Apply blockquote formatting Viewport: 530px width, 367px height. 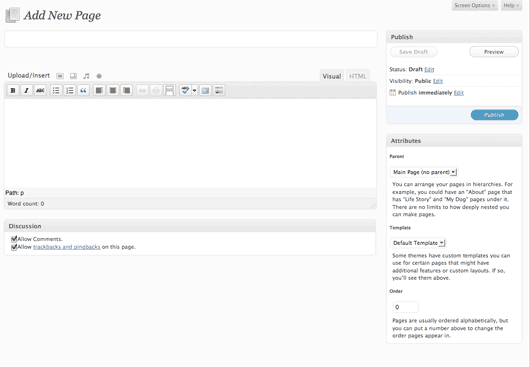point(83,90)
